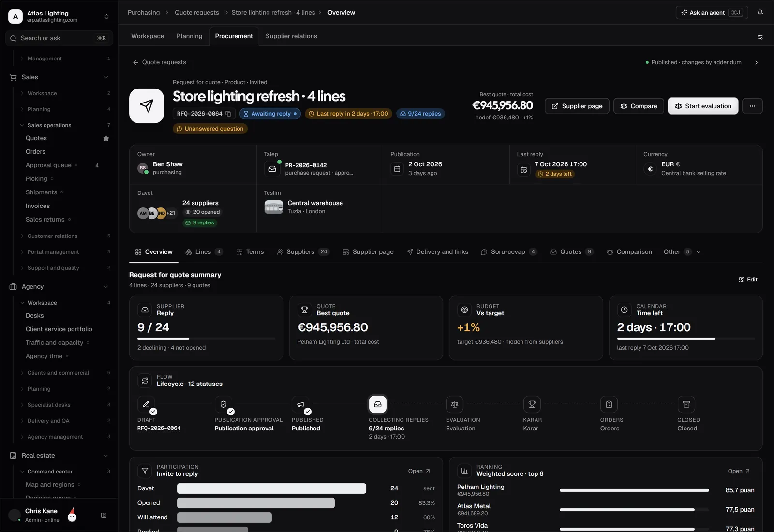The width and height of the screenshot is (774, 532).
Task: Copy the RFQ-2026-0064 reference number
Action: (x=228, y=114)
